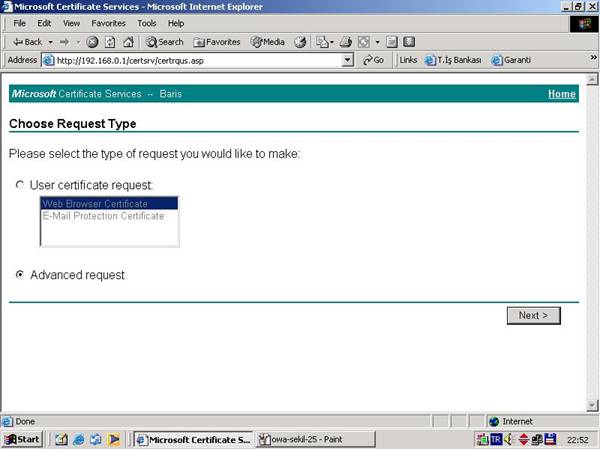Show browsing History from the toolbar
The height and width of the screenshot is (449, 600).
click(x=300, y=42)
